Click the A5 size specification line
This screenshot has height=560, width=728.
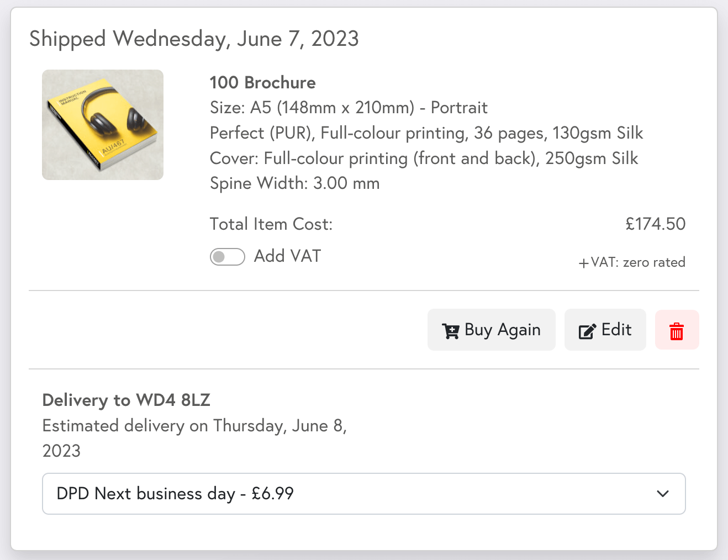[349, 108]
